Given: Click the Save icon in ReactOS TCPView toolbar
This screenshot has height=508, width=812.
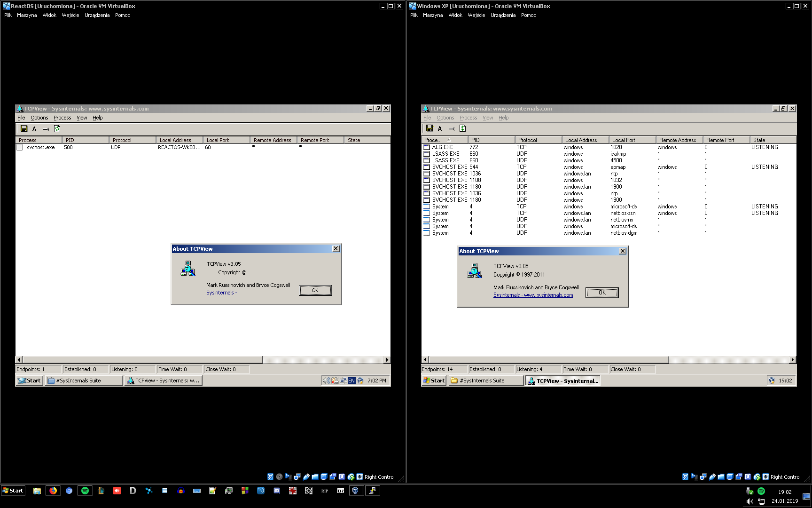Looking at the screenshot, I should coord(24,129).
